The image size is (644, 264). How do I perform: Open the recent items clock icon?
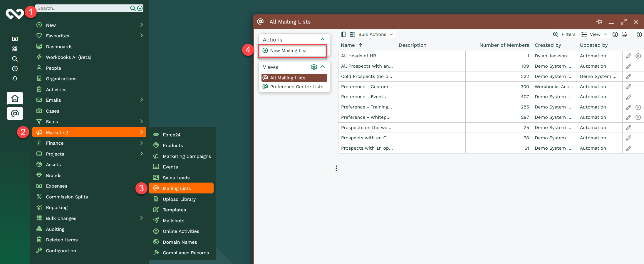[x=15, y=68]
